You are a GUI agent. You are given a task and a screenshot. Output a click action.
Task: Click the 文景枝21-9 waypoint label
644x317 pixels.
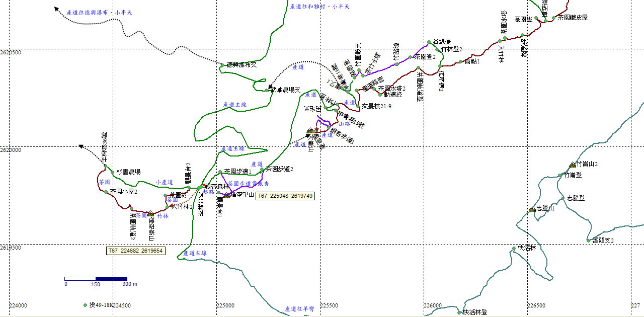376,106
